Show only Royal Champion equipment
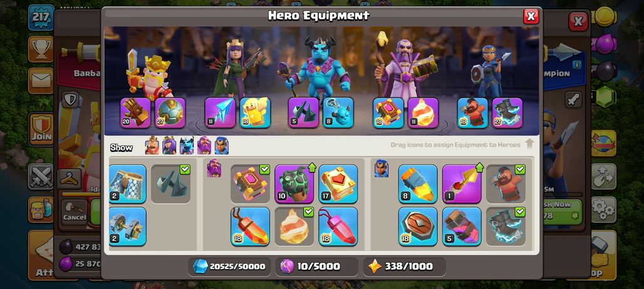 (x=221, y=146)
